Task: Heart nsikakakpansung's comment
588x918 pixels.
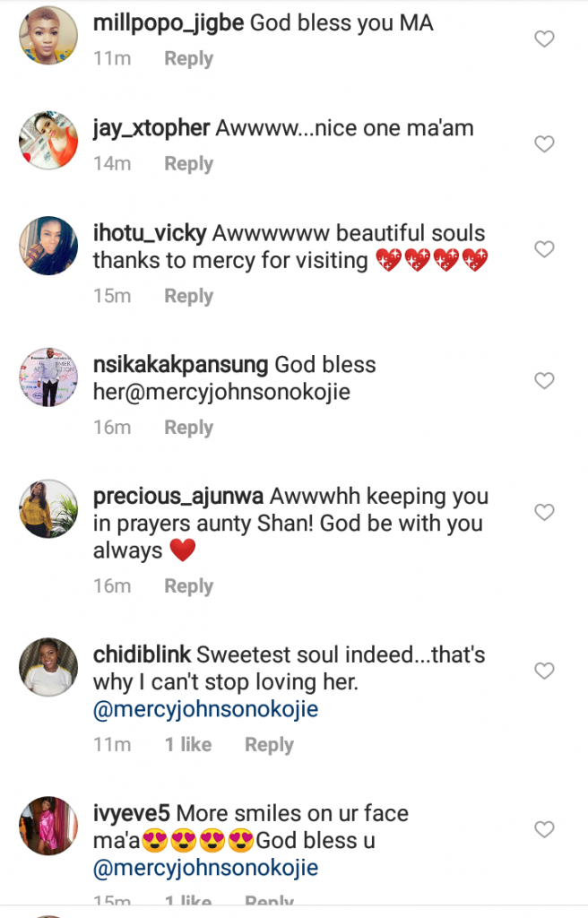Action: [x=544, y=381]
